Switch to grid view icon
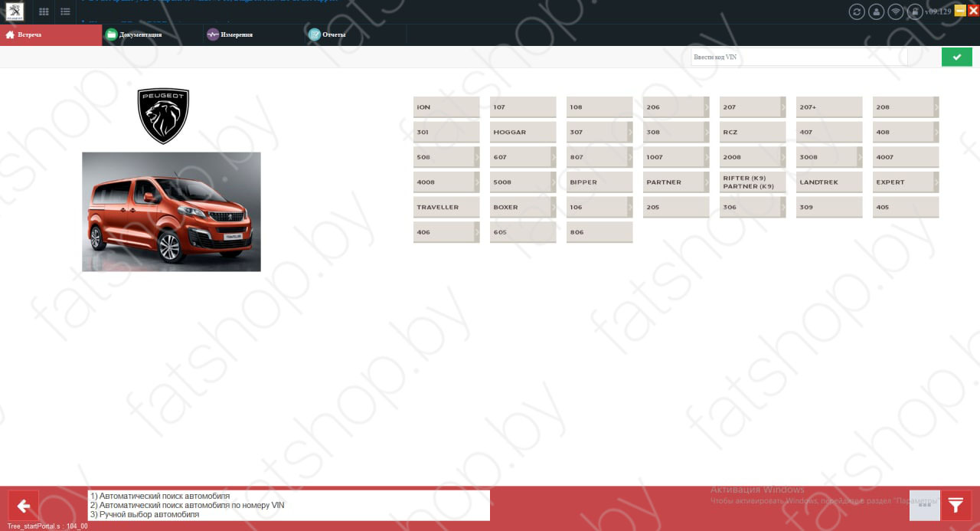The width and height of the screenshot is (980, 531). (x=44, y=11)
